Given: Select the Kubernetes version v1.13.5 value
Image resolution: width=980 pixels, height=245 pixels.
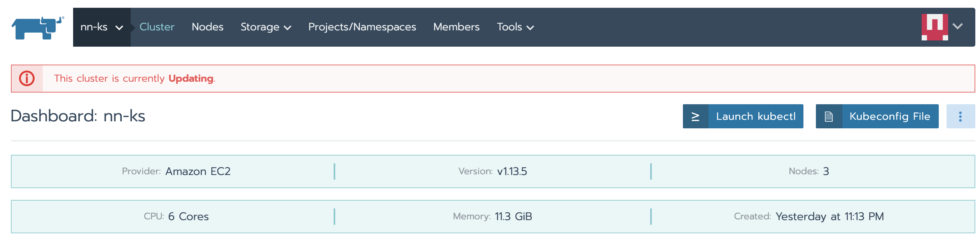Looking at the screenshot, I should (x=512, y=171).
